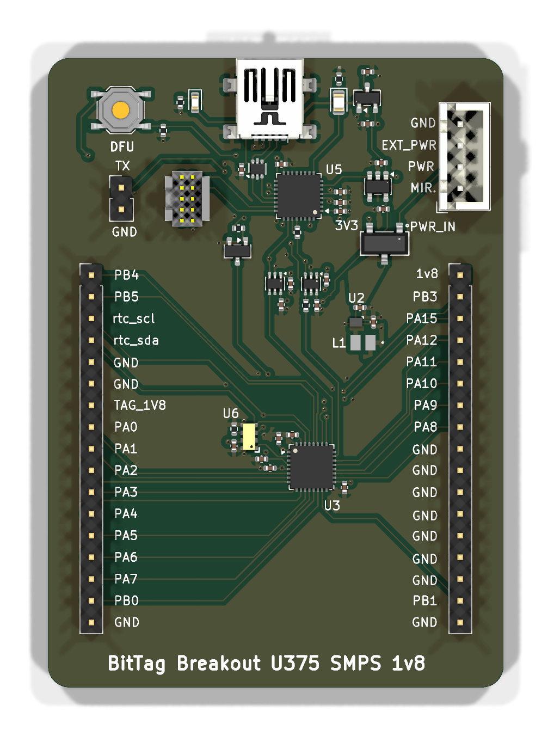Select the U3 reference designator text
The image size is (560, 736).
(x=332, y=506)
